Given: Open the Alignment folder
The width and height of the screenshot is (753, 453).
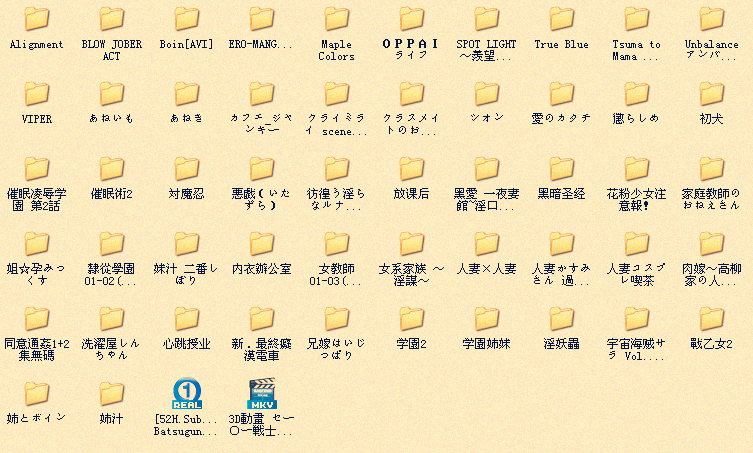Looking at the screenshot, I should [37, 20].
